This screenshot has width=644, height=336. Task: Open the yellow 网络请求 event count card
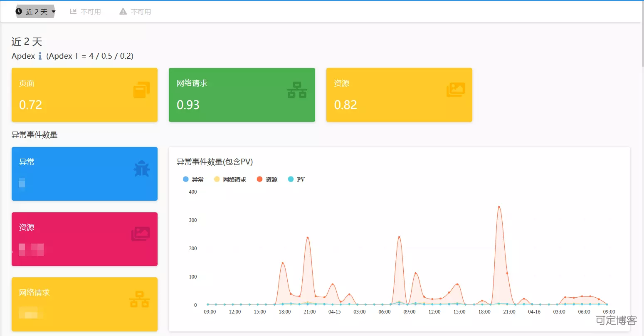coord(84,304)
